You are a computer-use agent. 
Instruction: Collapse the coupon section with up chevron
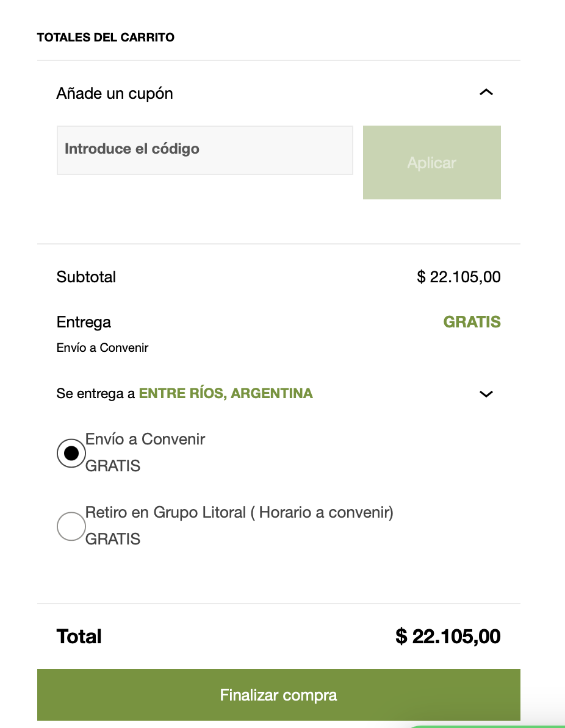(486, 93)
